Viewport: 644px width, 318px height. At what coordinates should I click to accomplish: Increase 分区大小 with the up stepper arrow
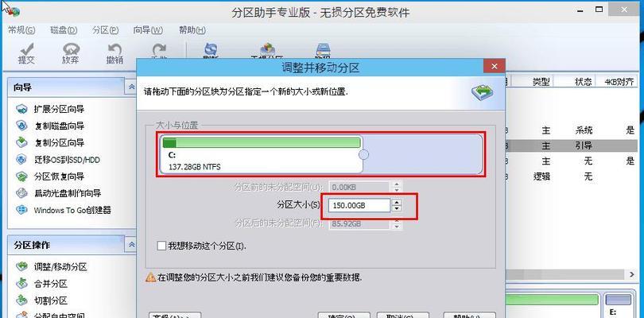[x=397, y=203]
